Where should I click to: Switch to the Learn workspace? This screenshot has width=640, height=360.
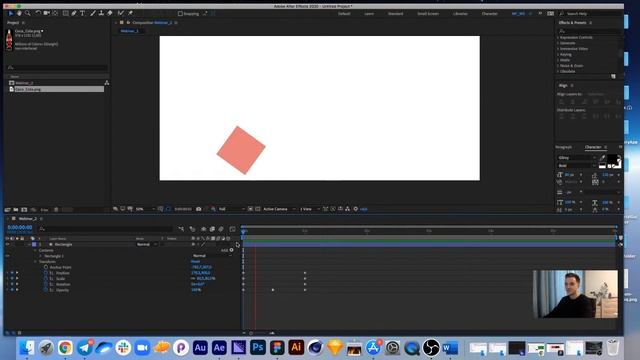tap(369, 13)
